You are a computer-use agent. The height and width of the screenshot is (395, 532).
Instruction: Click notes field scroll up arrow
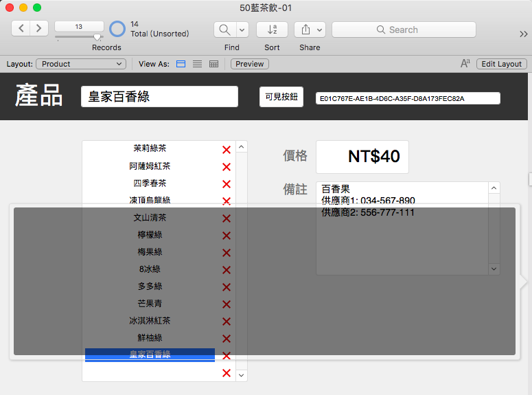pos(494,188)
